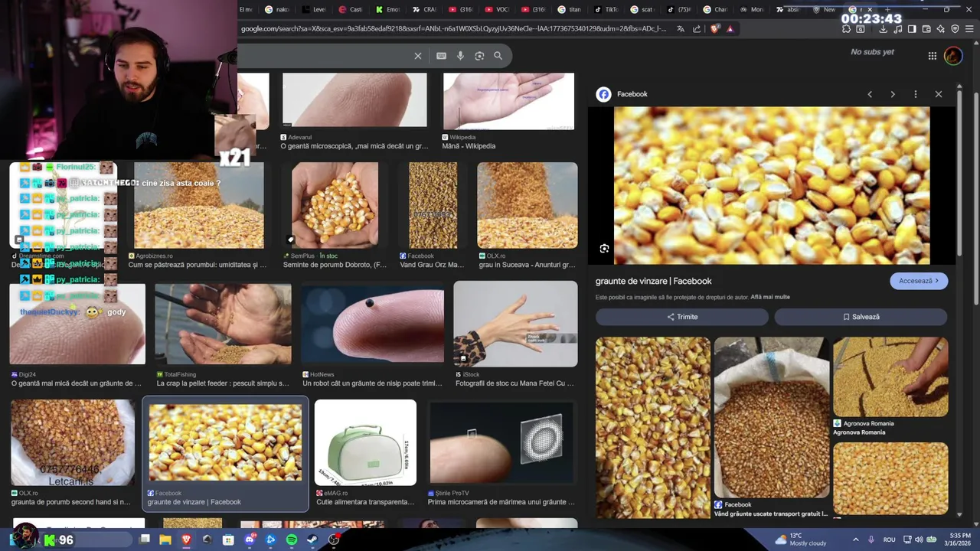Switch to the nako Google tab
This screenshot has width=980, height=551.
click(277, 10)
